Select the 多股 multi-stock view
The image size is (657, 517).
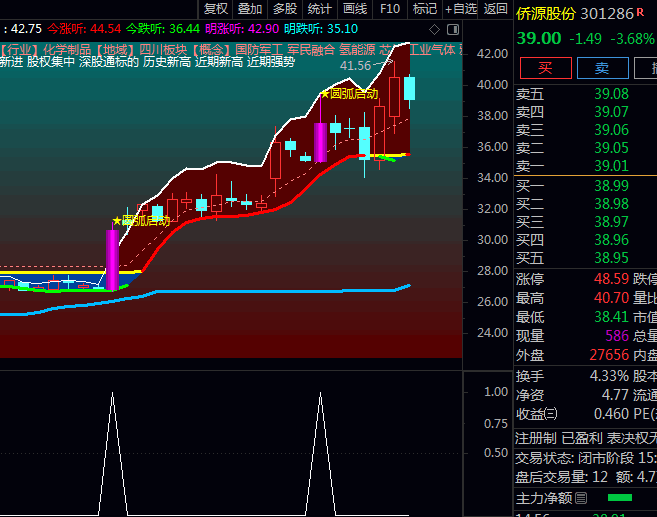285,9
